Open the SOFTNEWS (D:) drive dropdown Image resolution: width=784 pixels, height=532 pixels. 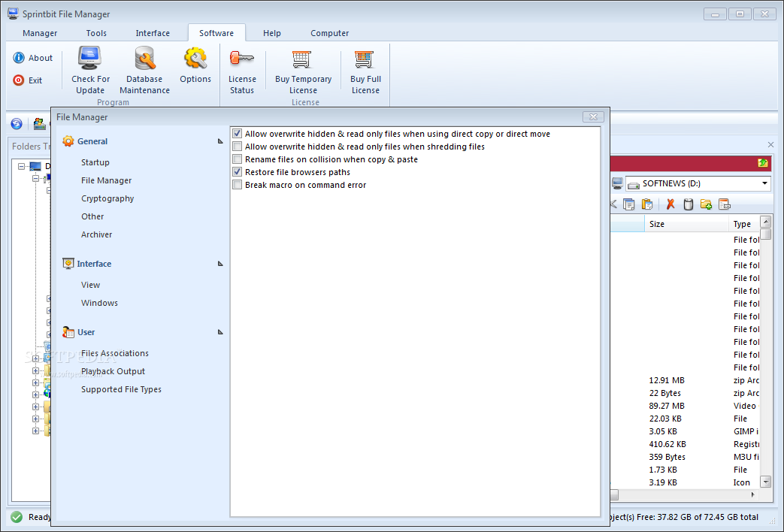764,183
